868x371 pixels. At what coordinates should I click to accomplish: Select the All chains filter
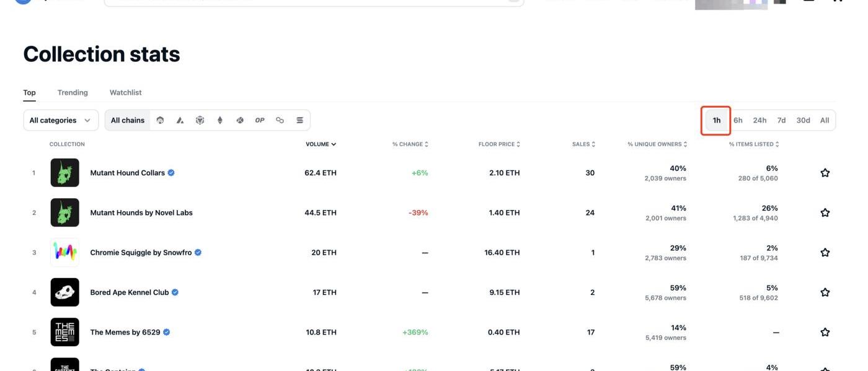point(128,120)
